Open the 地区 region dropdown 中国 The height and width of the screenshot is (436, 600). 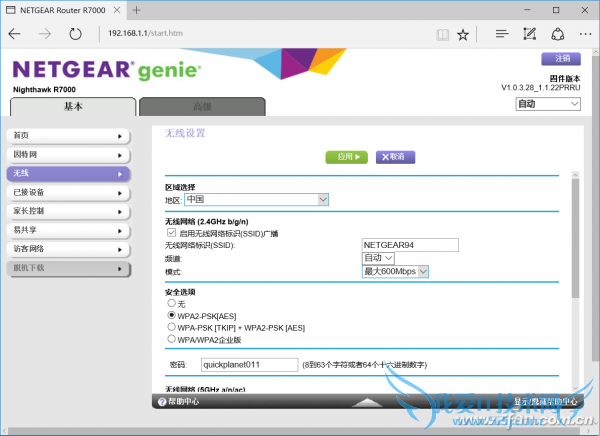pyautogui.click(x=256, y=199)
